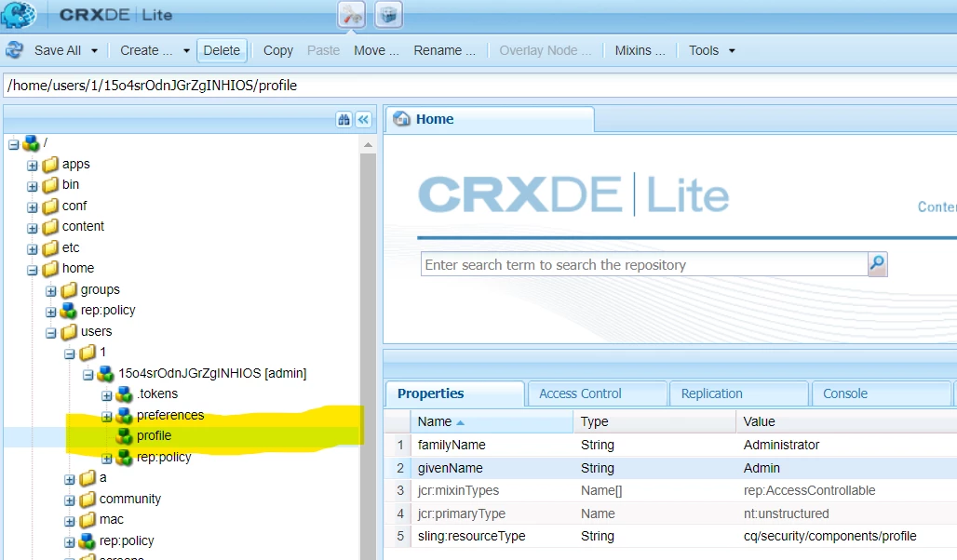Click the home folder icon
Screen dimensions: 957x560
pos(50,269)
